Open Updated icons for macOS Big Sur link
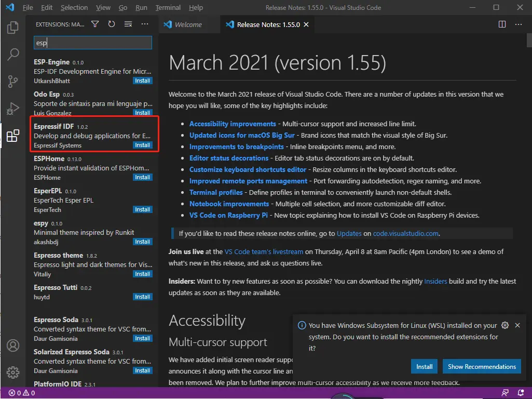 [242, 135]
